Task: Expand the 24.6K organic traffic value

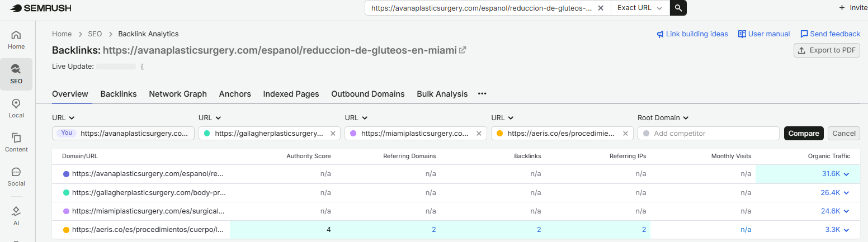Action: click(x=835, y=211)
